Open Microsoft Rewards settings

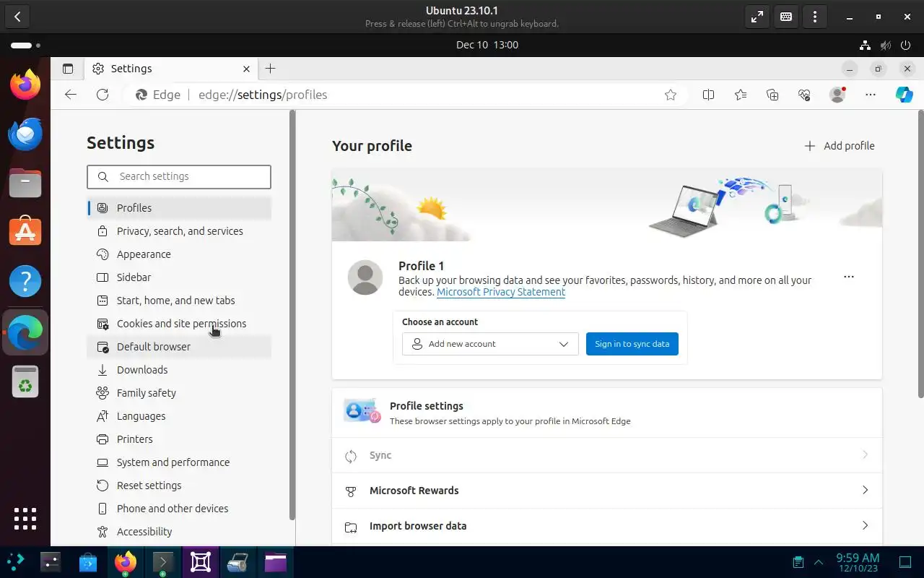point(607,491)
